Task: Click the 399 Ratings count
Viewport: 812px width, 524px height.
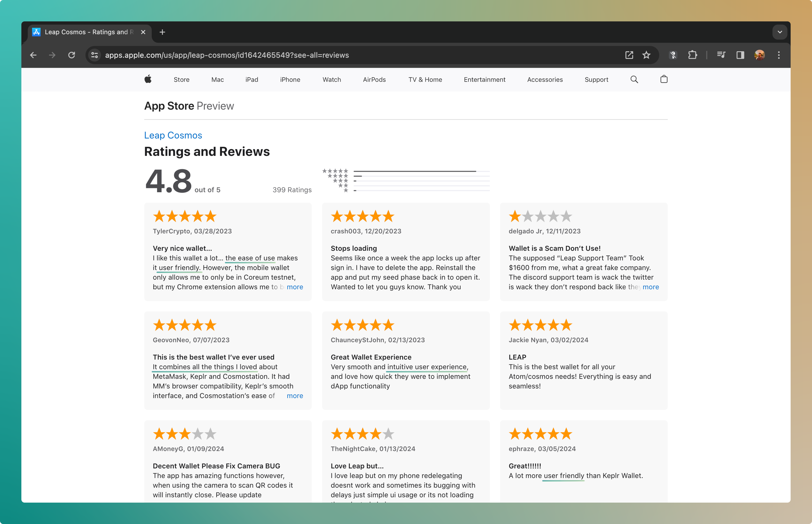Action: (292, 190)
